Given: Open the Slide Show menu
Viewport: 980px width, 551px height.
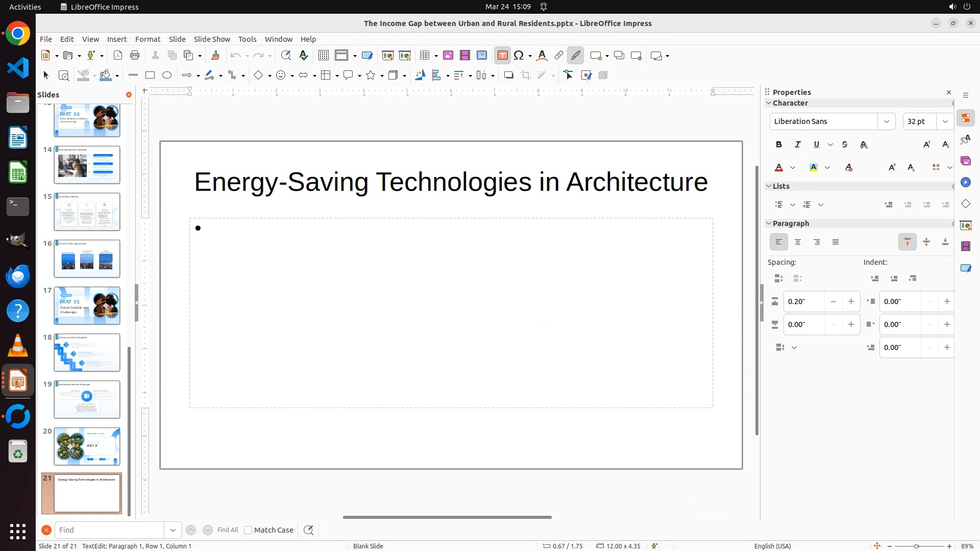Looking at the screenshot, I should pos(211,39).
